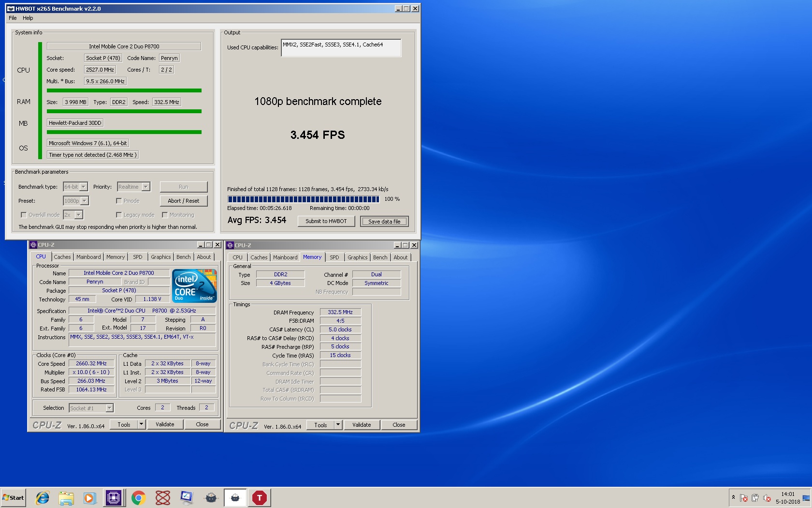Screen dimensions: 812x508
Task: Click left CPU-Z window title icon
Action: tap(33, 245)
